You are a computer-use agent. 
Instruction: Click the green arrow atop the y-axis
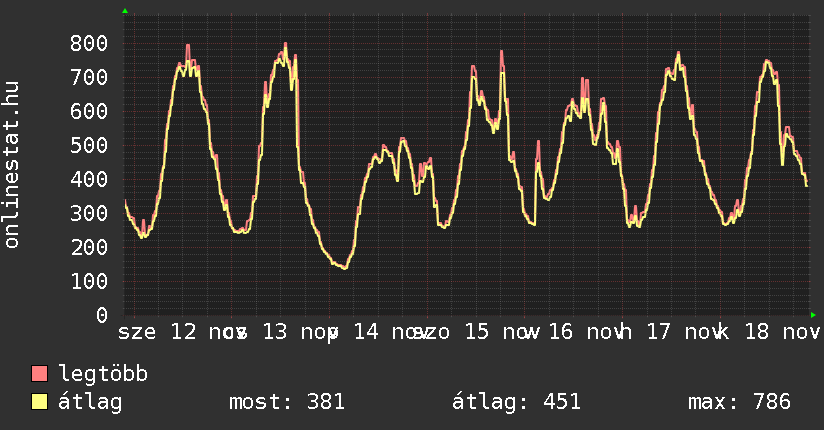point(125,11)
